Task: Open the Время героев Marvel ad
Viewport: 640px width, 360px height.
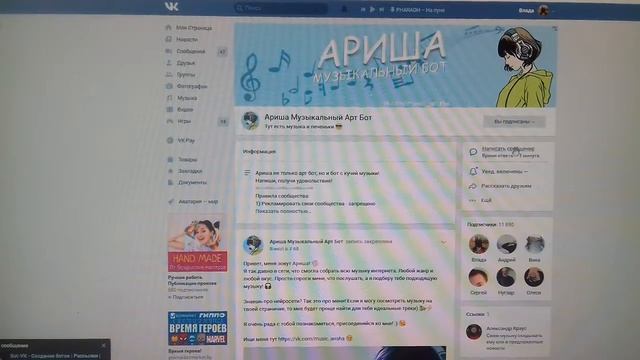Action: click(x=198, y=329)
